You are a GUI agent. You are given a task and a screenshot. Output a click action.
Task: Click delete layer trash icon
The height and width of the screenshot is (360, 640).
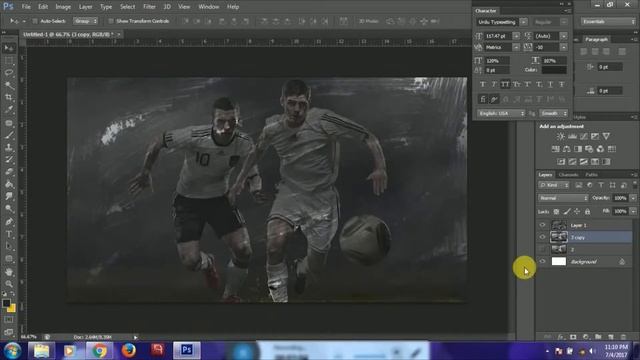623,337
